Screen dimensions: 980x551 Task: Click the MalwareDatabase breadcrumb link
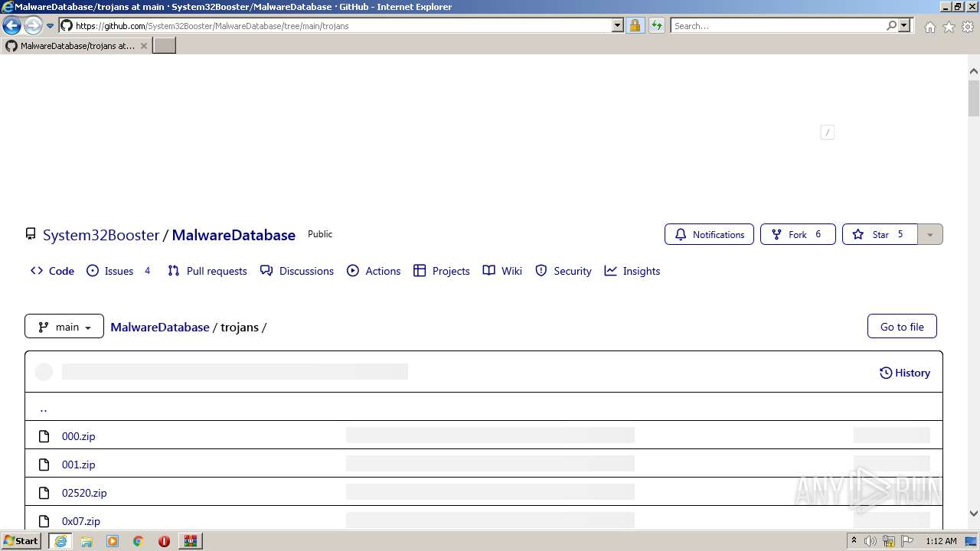click(x=160, y=327)
